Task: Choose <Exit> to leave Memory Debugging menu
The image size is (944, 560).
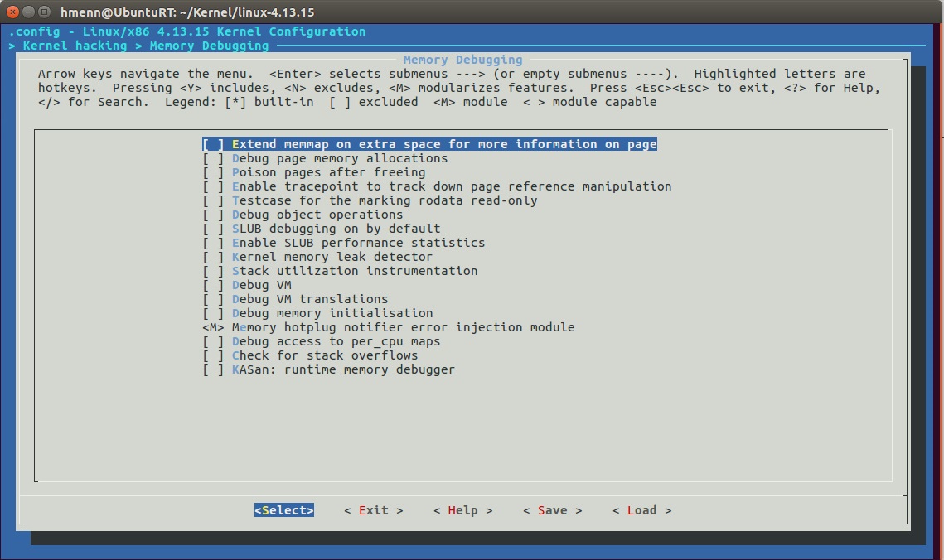Action: coord(375,510)
